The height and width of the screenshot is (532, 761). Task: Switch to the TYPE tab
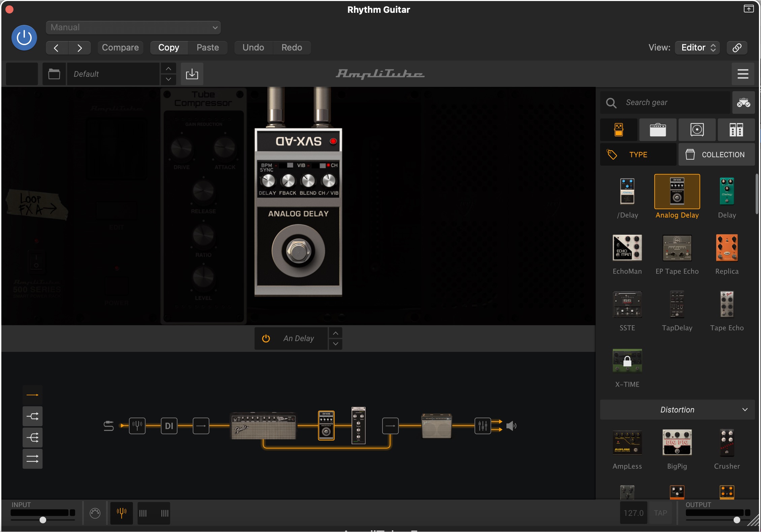click(638, 155)
